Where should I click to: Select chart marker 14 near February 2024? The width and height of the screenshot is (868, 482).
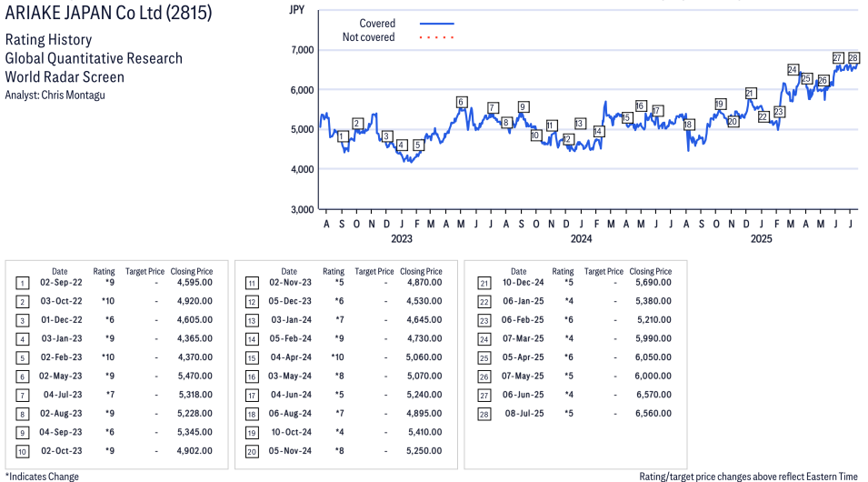598,131
